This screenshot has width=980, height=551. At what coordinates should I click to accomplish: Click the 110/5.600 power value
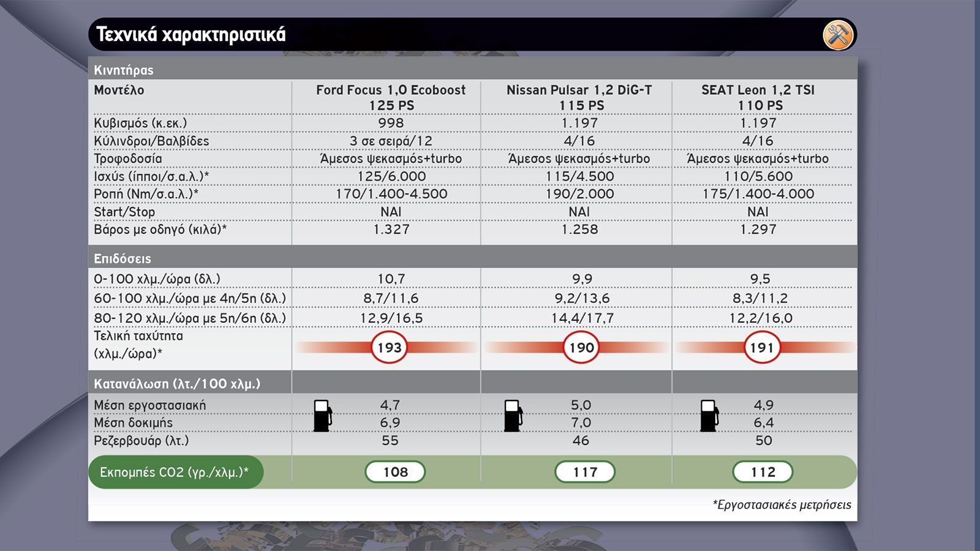click(x=758, y=176)
